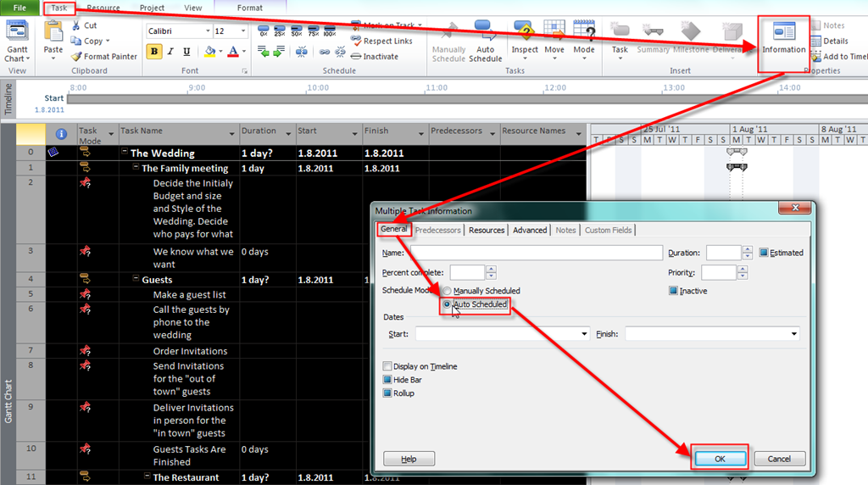The width and height of the screenshot is (868, 485).
Task: Open the Project ribbon tab
Action: [x=152, y=8]
